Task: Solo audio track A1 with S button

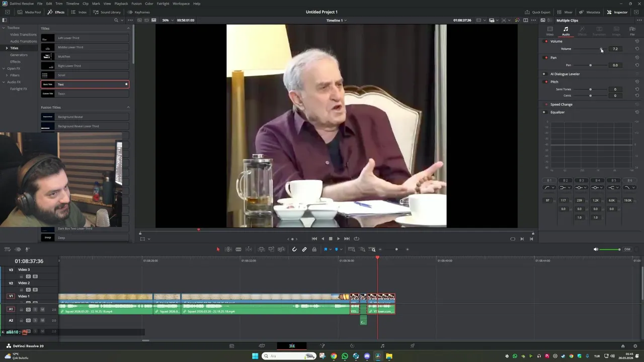Action: click(x=35, y=309)
